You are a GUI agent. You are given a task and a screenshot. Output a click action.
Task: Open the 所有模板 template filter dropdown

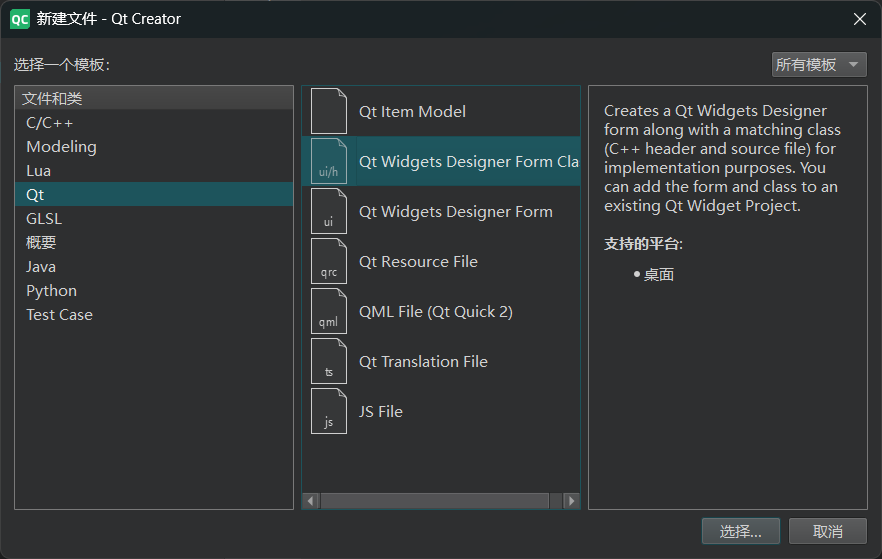tap(819, 65)
